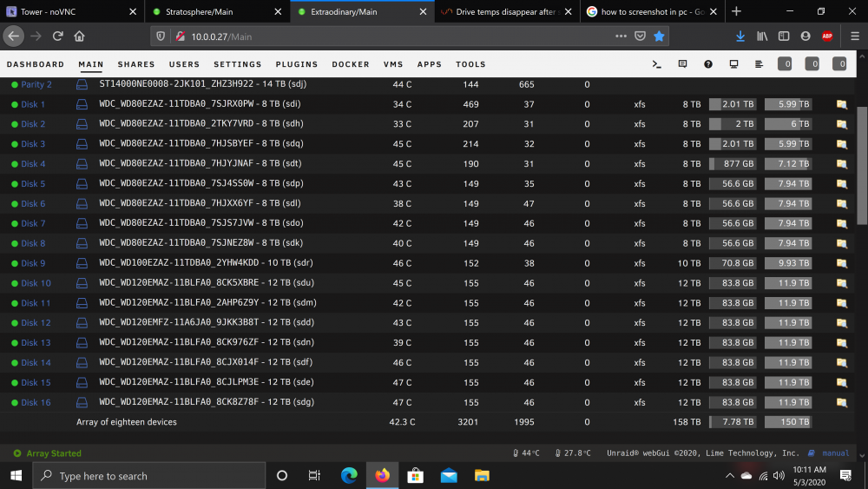868x489 pixels.
Task: Open page actions three-dot icon
Action: pyautogui.click(x=621, y=36)
